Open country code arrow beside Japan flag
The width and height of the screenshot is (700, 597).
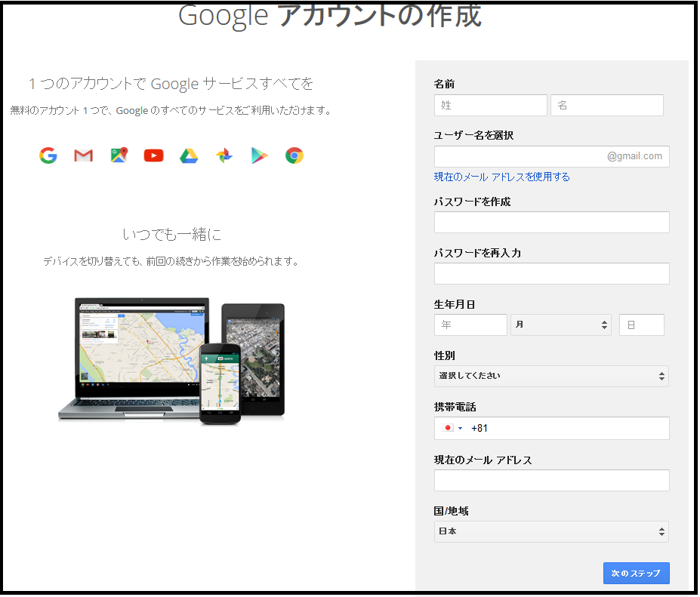tap(461, 429)
